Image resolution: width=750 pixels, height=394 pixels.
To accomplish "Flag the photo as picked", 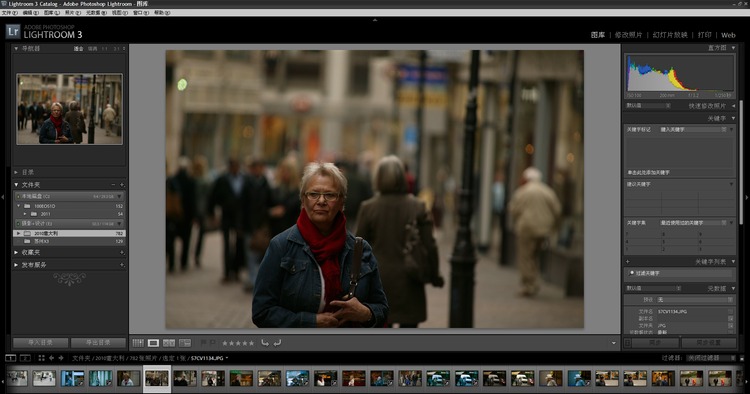I will (x=203, y=343).
